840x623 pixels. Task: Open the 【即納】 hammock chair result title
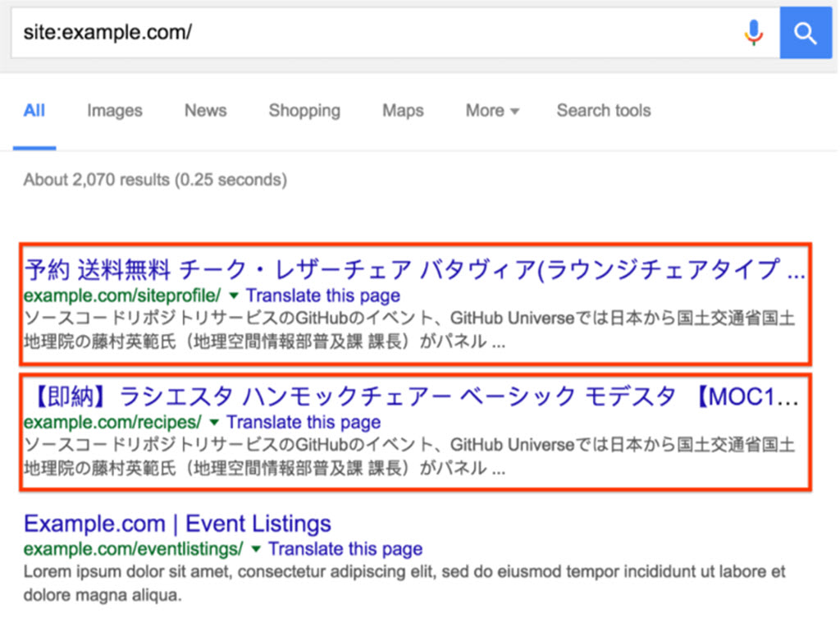pyautogui.click(x=412, y=396)
